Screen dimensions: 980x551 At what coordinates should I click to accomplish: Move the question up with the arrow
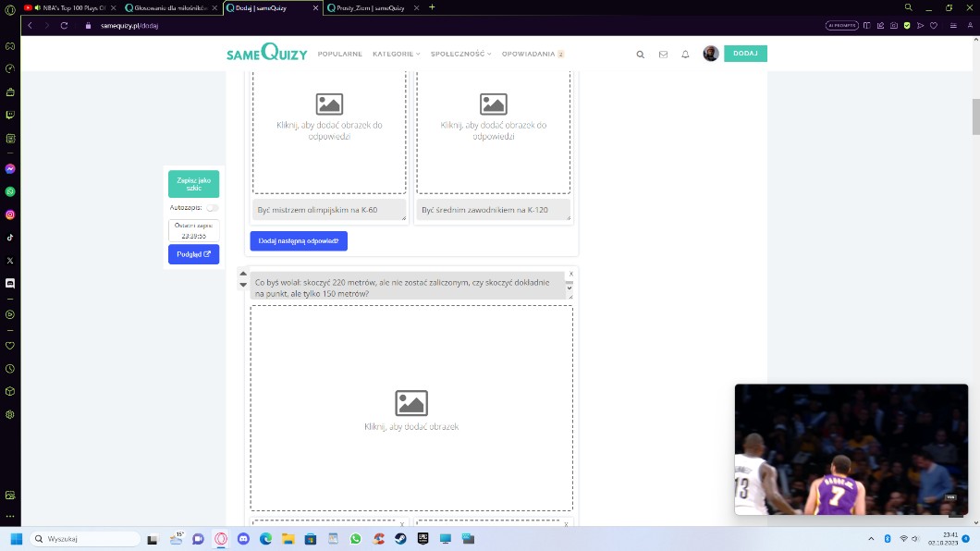(244, 274)
